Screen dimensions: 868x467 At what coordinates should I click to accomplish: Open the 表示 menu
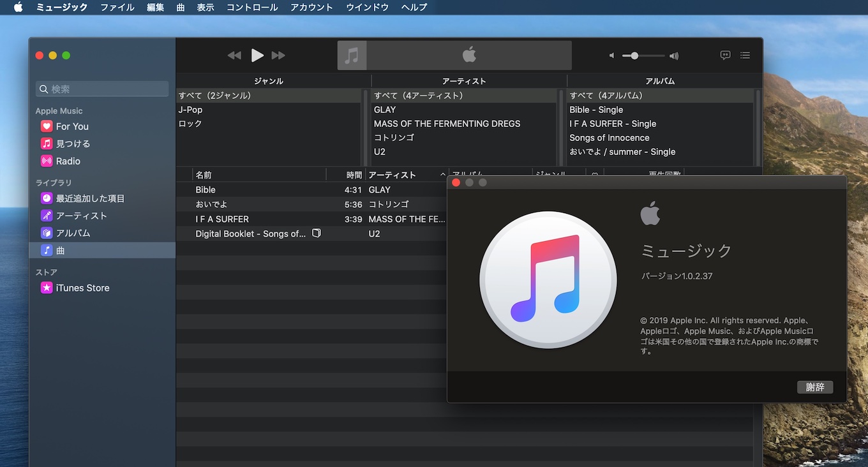click(x=206, y=7)
